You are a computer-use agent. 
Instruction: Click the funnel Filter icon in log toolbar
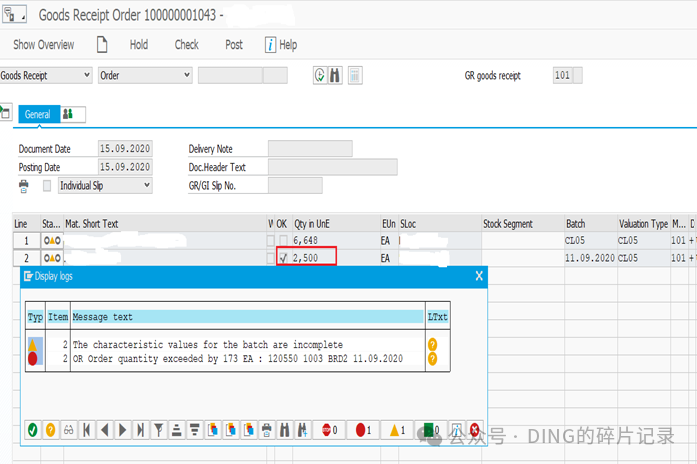[159, 430]
